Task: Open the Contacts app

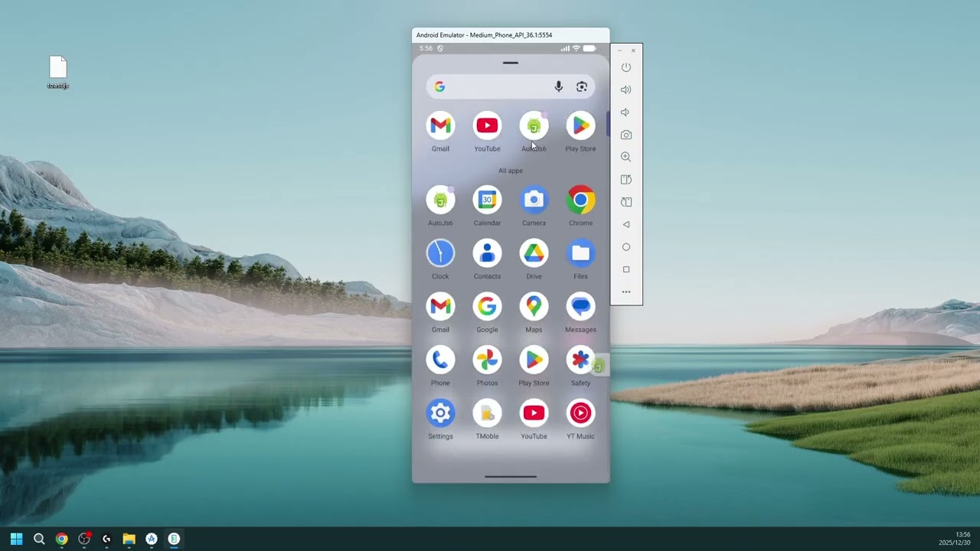Action: point(487,253)
